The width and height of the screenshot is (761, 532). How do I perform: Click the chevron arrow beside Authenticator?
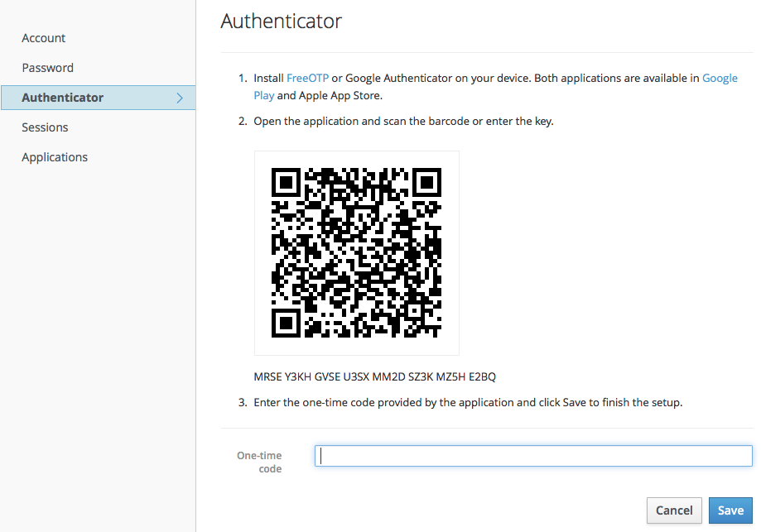pos(181,98)
